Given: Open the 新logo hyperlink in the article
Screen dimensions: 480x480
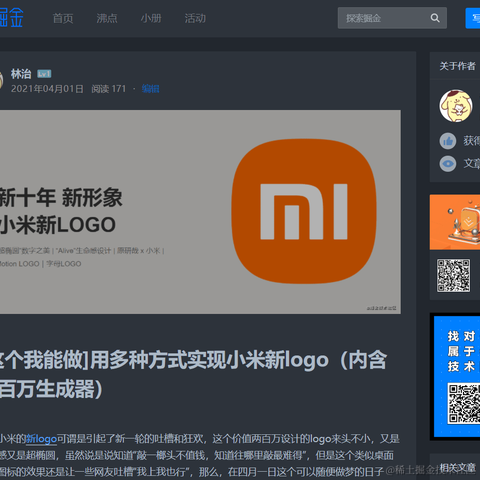Looking at the screenshot, I should point(41,439).
